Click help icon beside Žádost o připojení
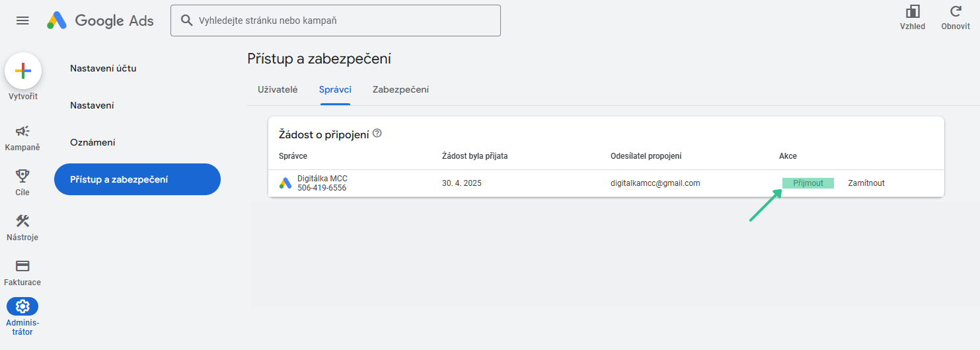Screen dimensions: 980x350 377,134
